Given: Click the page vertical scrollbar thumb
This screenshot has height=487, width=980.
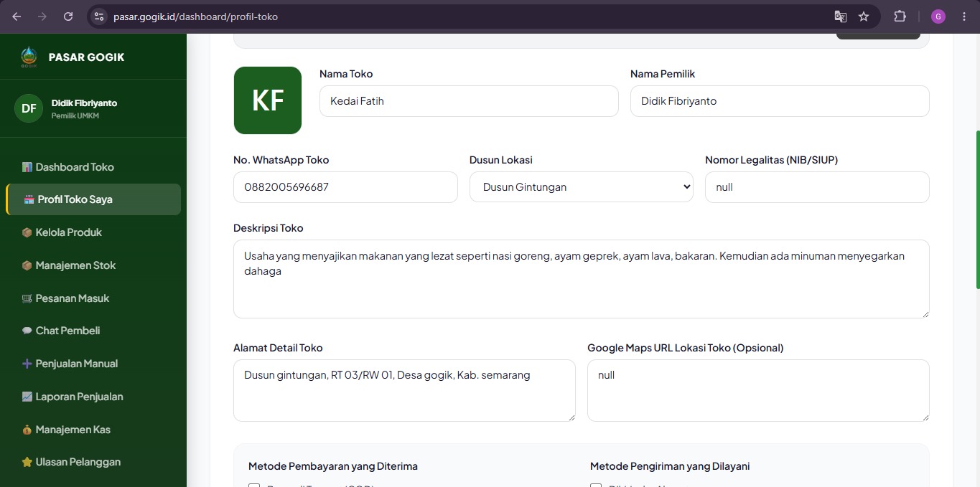Looking at the screenshot, I should 977,209.
